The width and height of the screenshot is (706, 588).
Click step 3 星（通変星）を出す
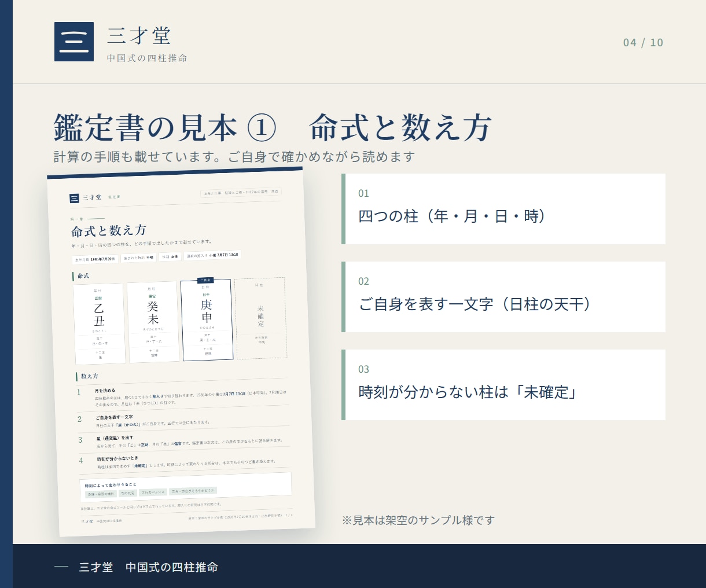point(185,442)
